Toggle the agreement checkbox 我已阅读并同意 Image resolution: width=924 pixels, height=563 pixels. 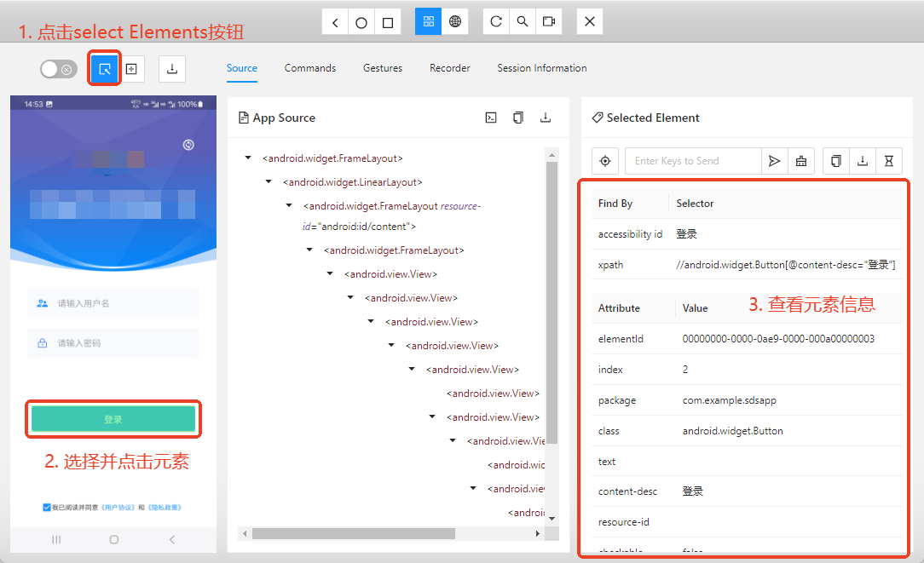point(47,507)
